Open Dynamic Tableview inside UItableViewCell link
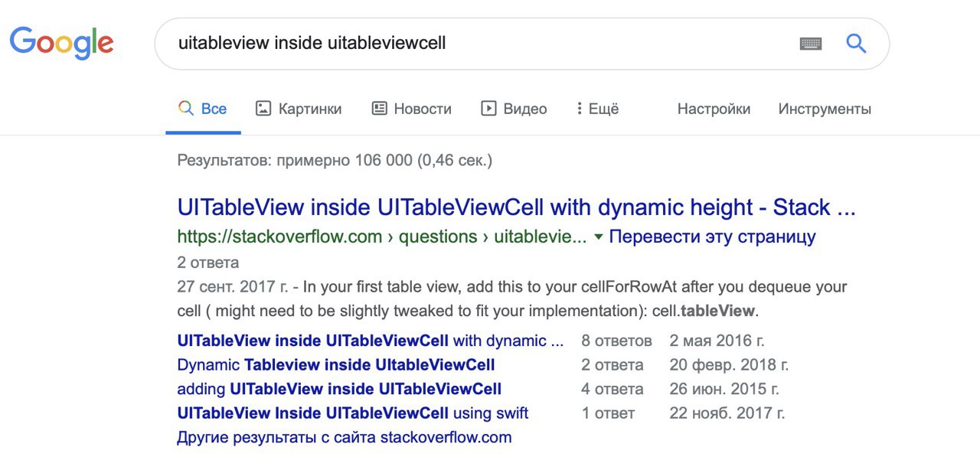 point(336,365)
